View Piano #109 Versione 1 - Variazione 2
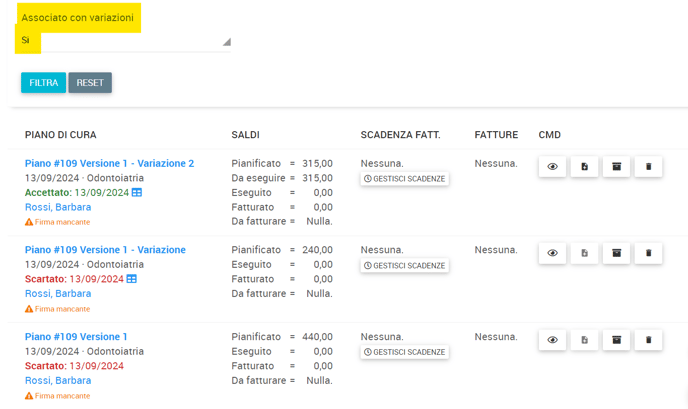Screen dimensions: 688x409 [x=552, y=167]
